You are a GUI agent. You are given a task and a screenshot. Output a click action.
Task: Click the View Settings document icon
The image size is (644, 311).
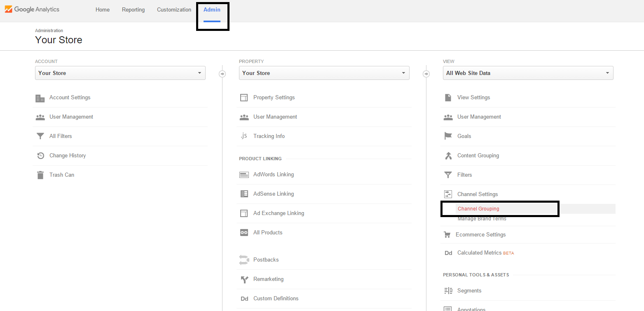(x=448, y=98)
